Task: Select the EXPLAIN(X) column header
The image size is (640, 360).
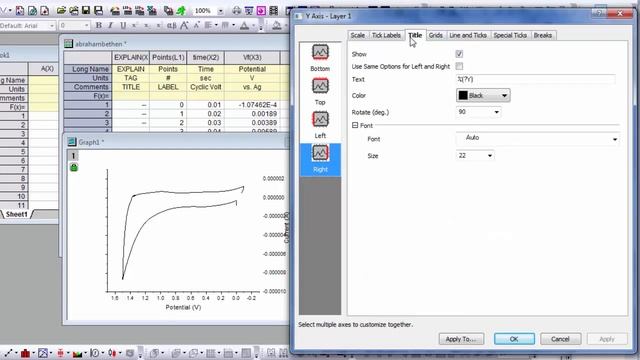Action: (x=131, y=58)
